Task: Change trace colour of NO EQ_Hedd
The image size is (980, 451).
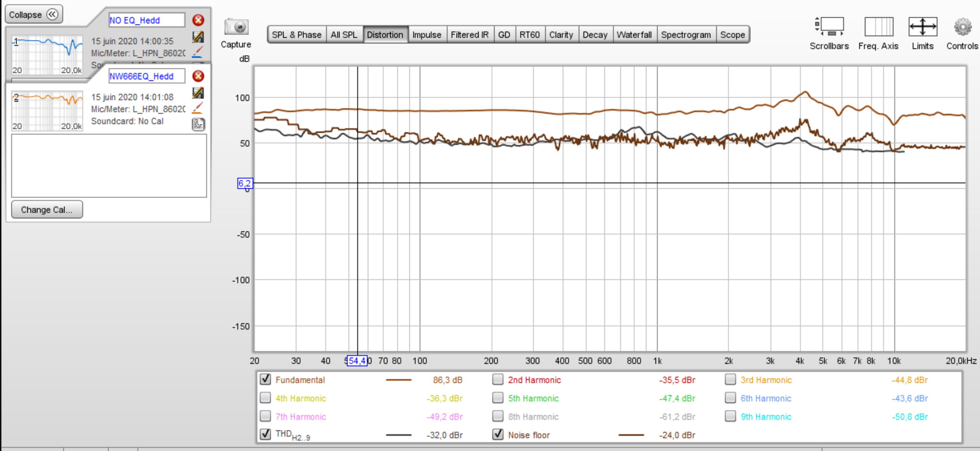Action: 198,52
